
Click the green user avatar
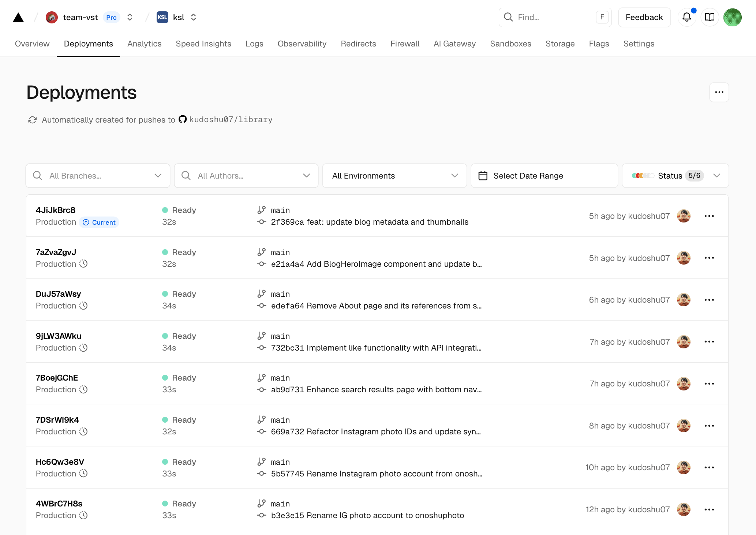pos(732,17)
